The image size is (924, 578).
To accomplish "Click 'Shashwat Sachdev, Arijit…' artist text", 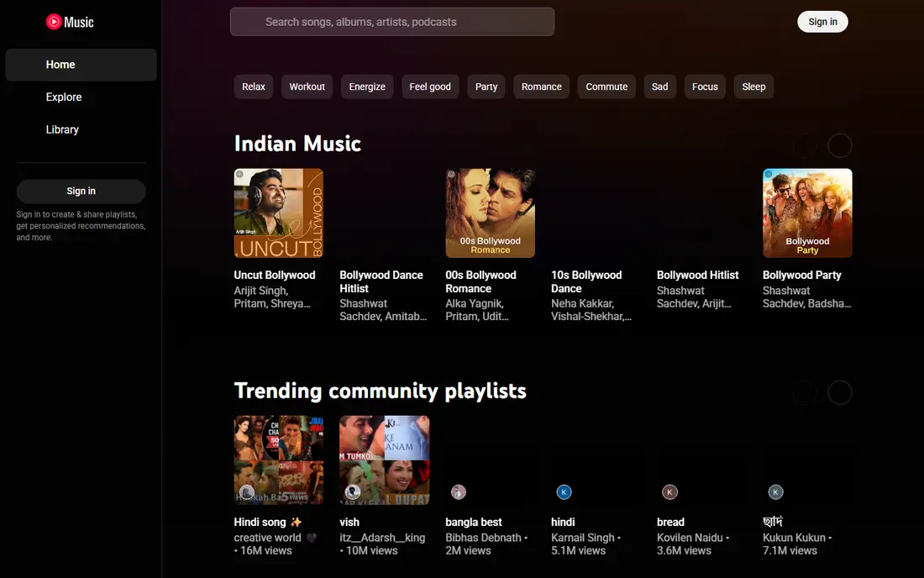I will (x=694, y=297).
